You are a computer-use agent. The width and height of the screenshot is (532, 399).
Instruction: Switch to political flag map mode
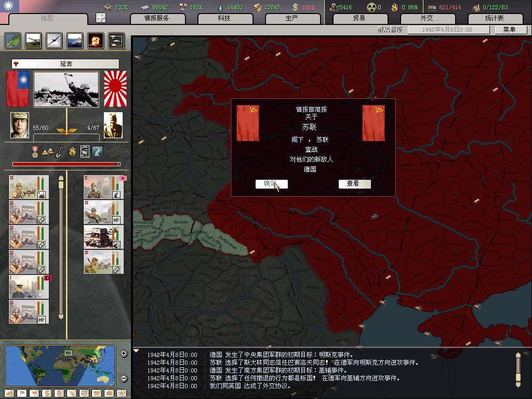coord(22,393)
